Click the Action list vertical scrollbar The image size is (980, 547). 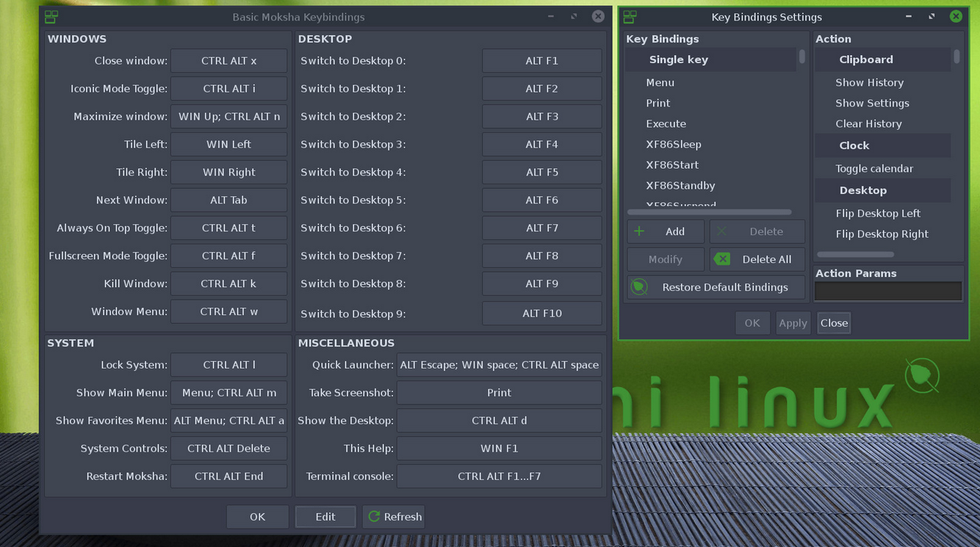tap(956, 56)
